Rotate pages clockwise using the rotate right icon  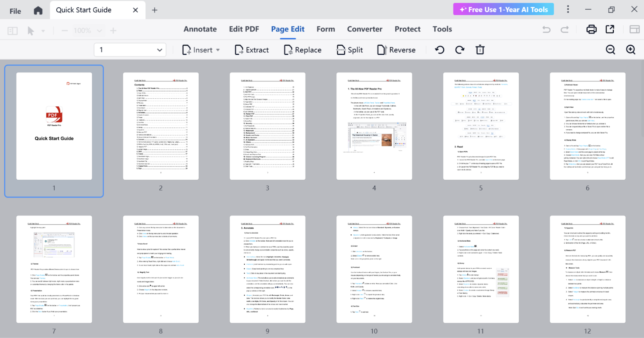pos(460,50)
